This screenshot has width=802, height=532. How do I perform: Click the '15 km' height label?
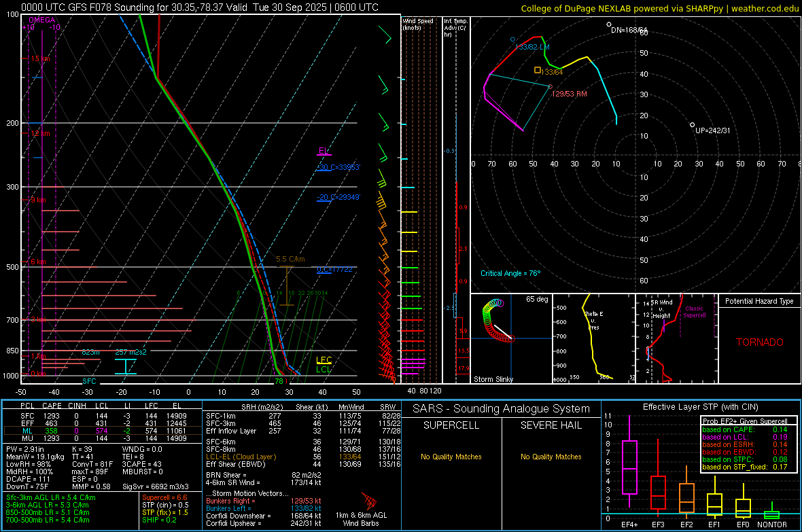(40, 59)
